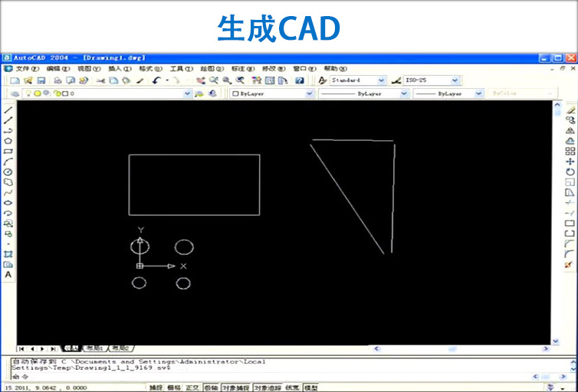Click the Cut scissors icon

(100, 80)
